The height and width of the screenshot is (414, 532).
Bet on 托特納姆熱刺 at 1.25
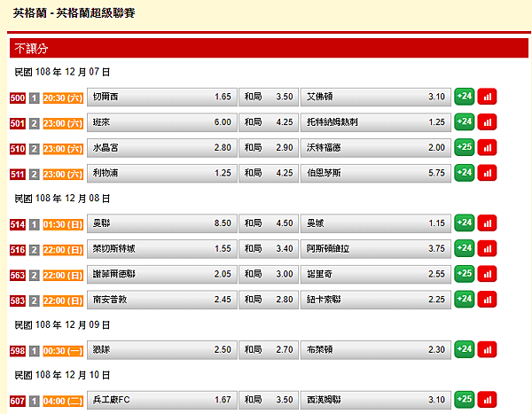click(376, 122)
